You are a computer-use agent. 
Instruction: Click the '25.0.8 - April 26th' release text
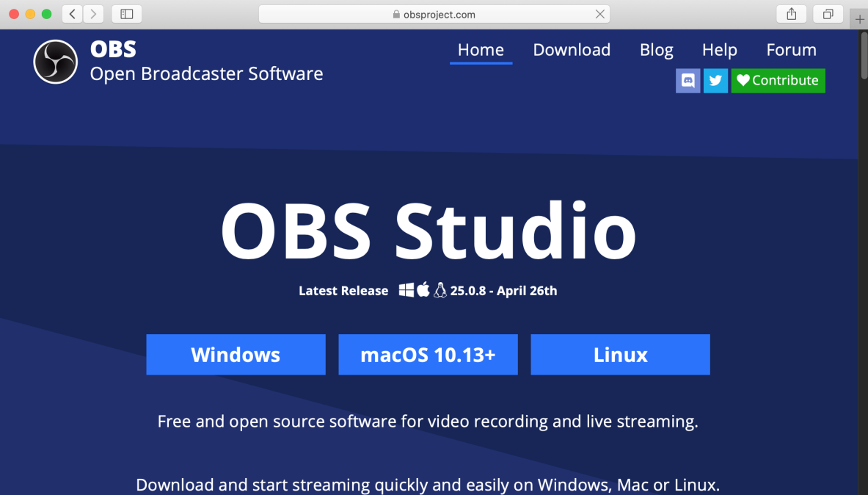[x=504, y=290]
